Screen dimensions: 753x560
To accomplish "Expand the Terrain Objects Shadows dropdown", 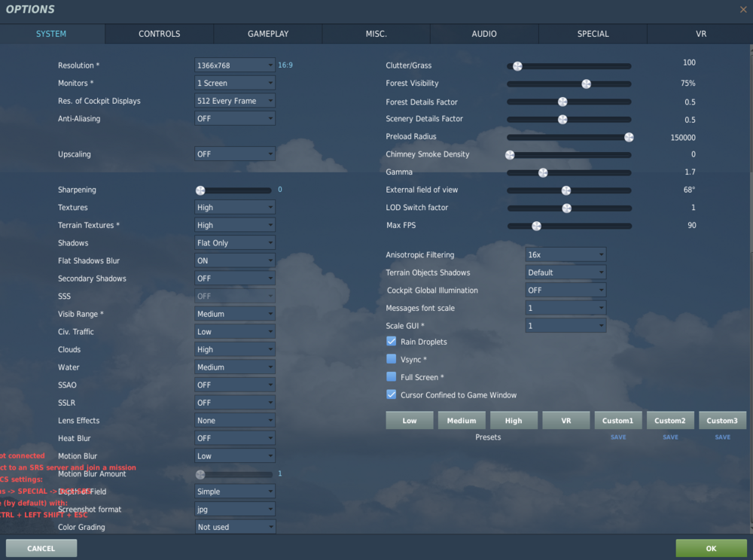I will point(566,272).
